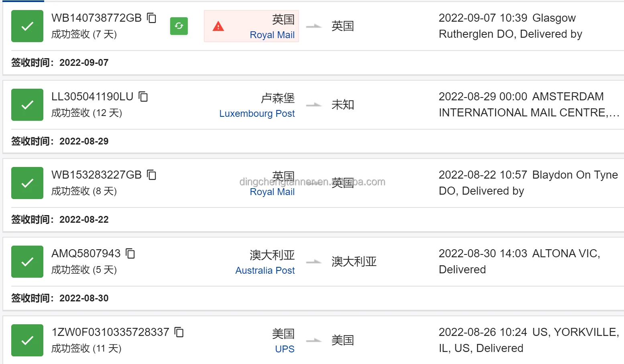This screenshot has width=624, height=364.
Task: Open the Australia Post carrier link
Action: click(265, 270)
